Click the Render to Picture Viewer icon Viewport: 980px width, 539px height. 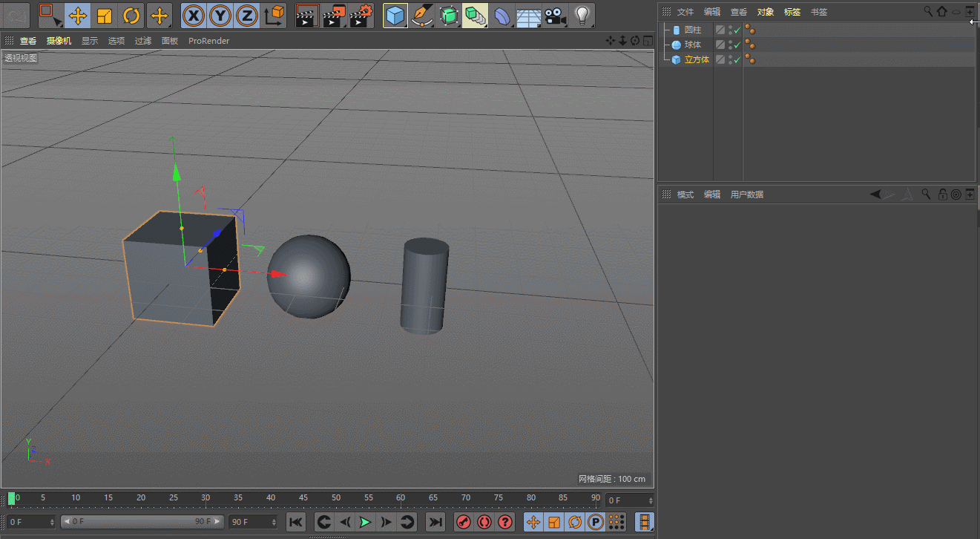point(335,15)
